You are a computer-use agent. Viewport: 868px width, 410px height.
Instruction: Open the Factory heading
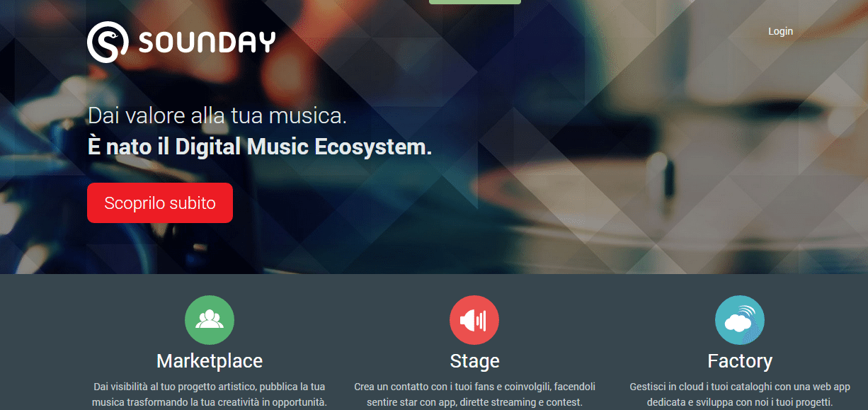click(x=740, y=361)
